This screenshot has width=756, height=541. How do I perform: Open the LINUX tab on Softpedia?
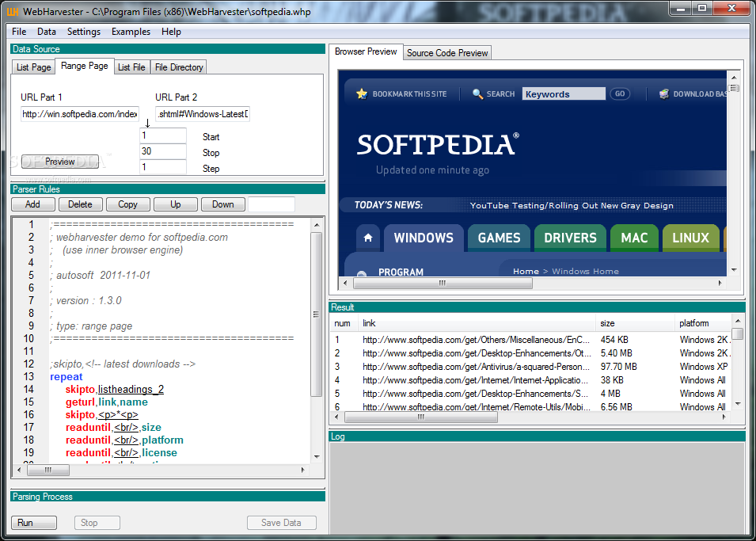pyautogui.click(x=690, y=238)
